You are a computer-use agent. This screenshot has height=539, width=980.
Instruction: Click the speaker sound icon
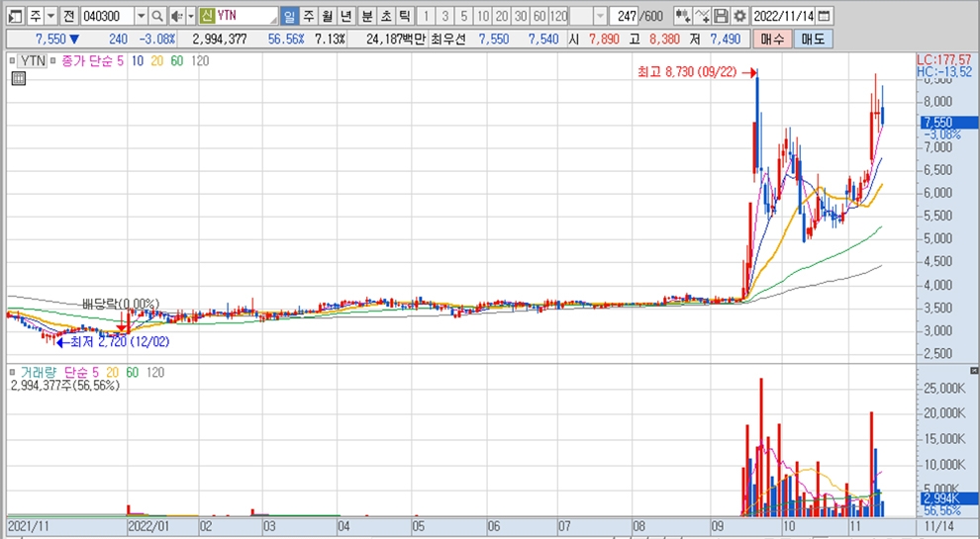tap(176, 17)
